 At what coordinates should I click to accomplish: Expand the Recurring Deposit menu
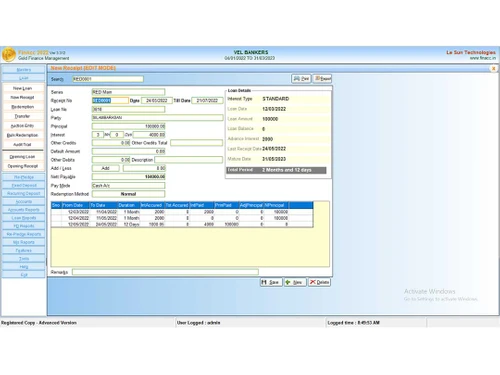(23, 193)
